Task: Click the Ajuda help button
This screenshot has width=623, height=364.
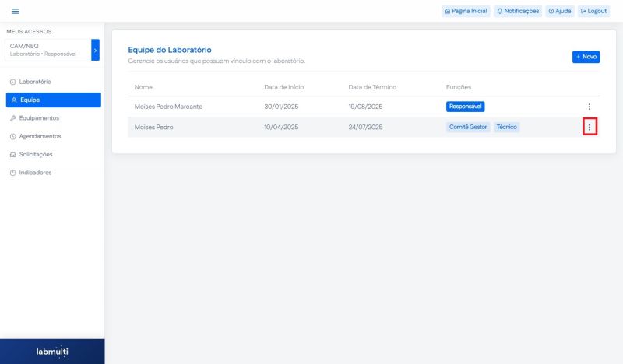Action: click(560, 11)
